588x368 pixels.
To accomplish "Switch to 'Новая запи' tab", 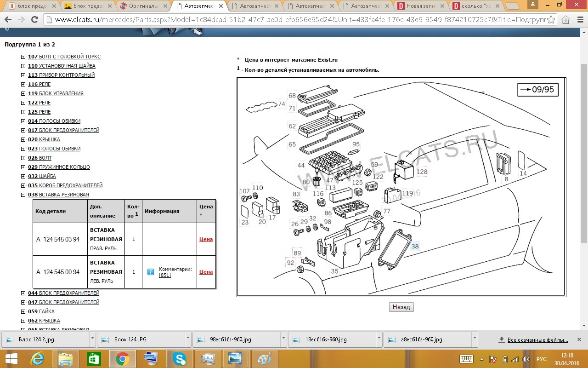I will [421, 6].
